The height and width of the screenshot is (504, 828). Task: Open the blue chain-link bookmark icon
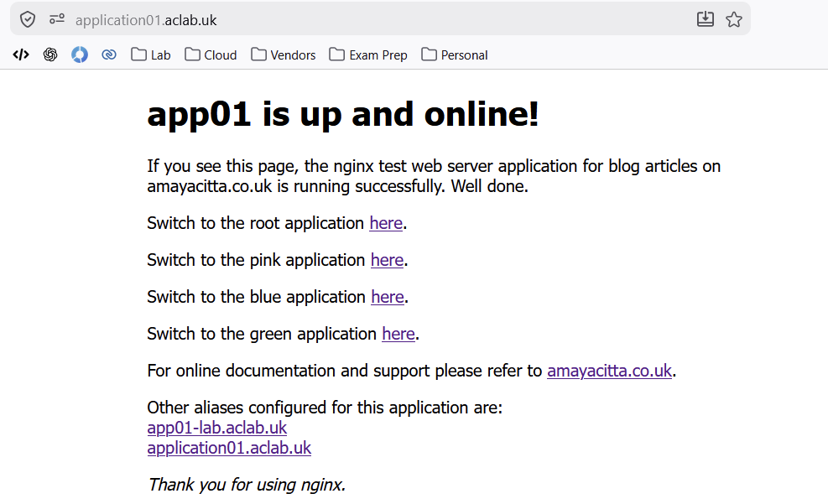(x=109, y=55)
